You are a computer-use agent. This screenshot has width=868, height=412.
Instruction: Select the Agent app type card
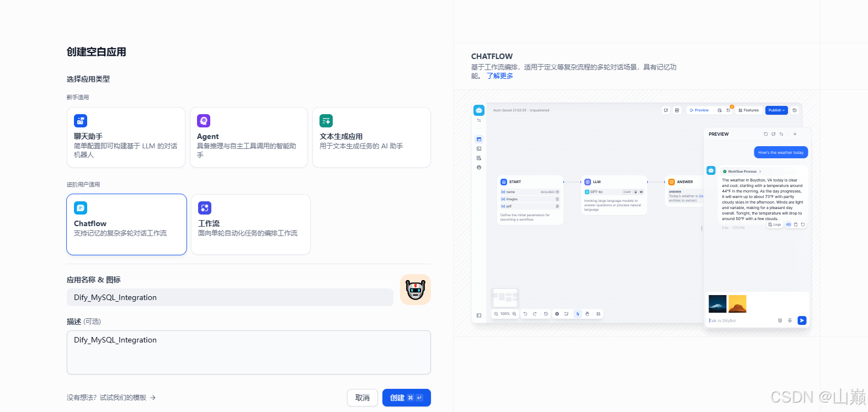click(249, 137)
